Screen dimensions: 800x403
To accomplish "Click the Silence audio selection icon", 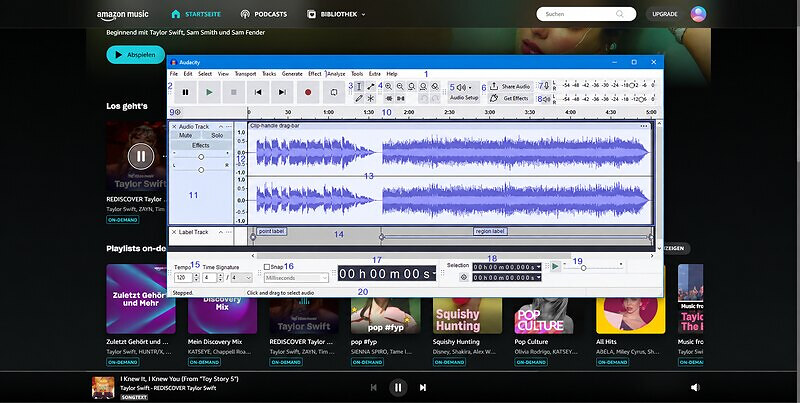I will (x=401, y=98).
